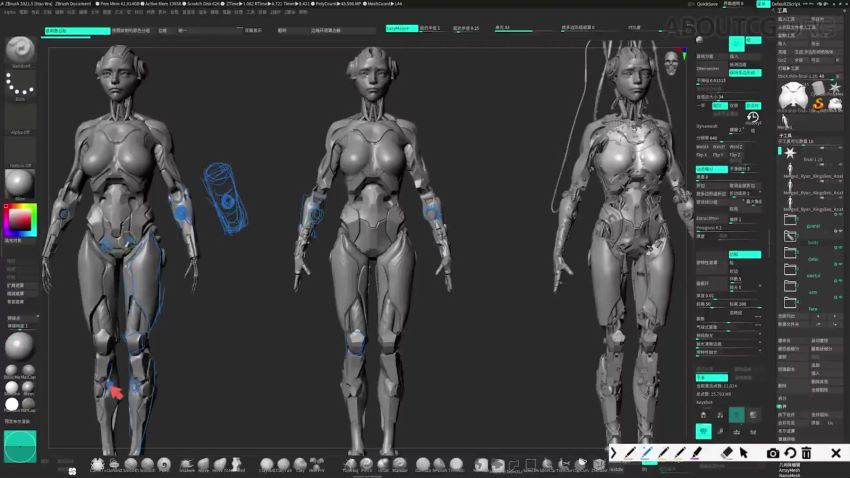Open the Dots stroke type picker
The width and height of the screenshot is (850, 478).
[x=20, y=86]
